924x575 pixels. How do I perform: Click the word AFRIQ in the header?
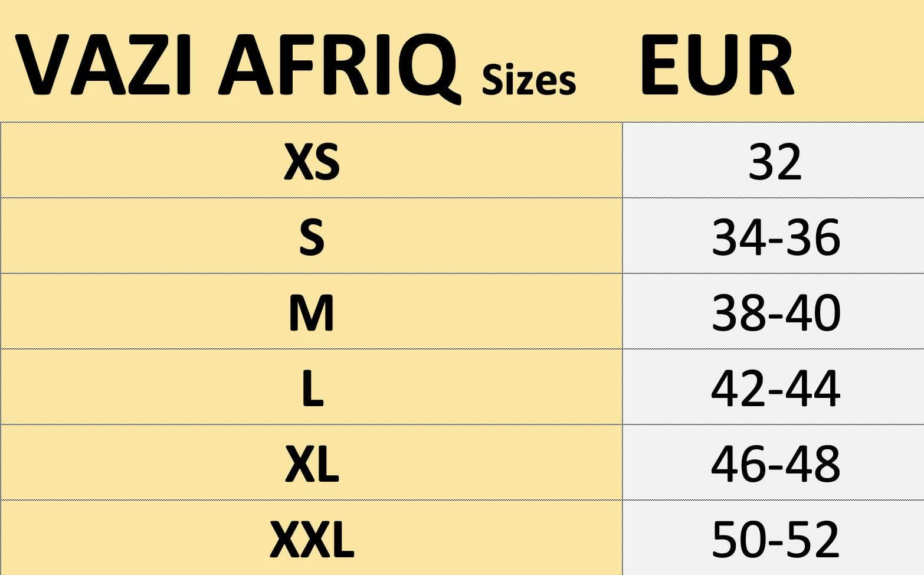coord(339,66)
